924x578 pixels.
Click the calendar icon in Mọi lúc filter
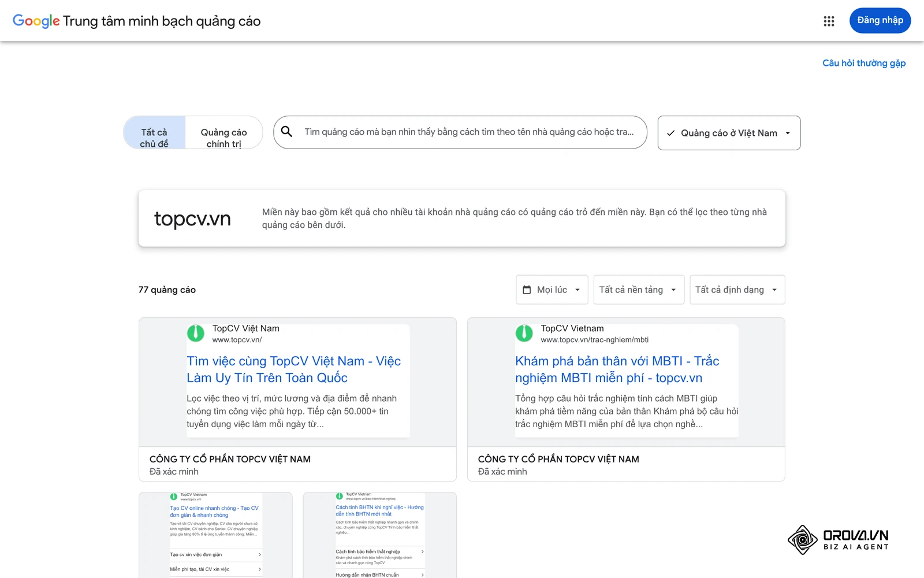click(527, 290)
